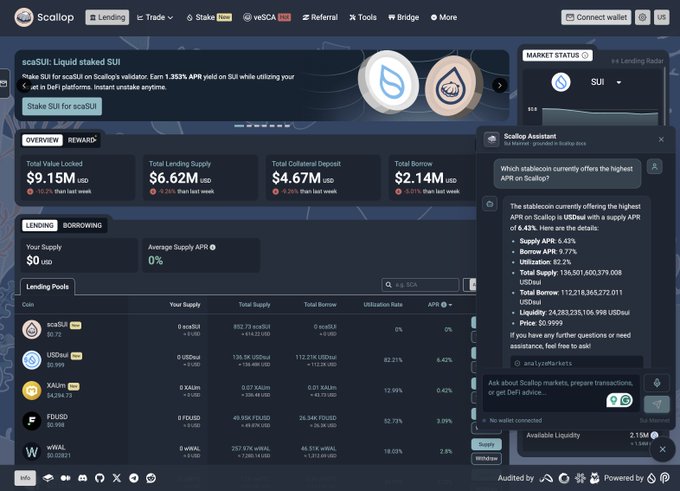The height and width of the screenshot is (491, 680).
Task: Sort pools by the APR column
Action: (x=440, y=304)
